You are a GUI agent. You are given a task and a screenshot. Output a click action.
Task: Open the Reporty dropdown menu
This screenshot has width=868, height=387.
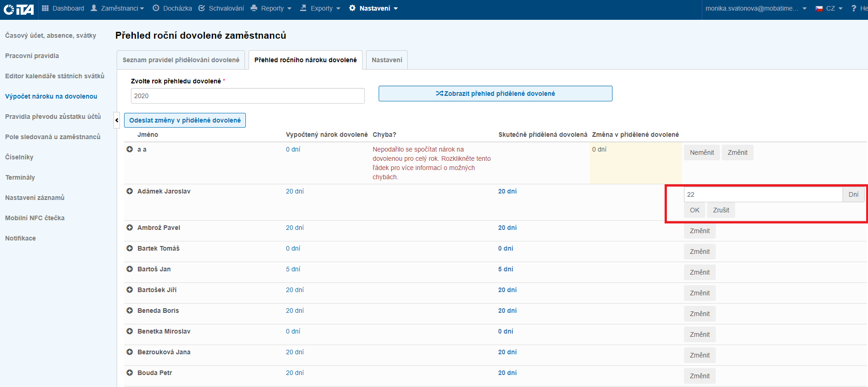pyautogui.click(x=271, y=8)
